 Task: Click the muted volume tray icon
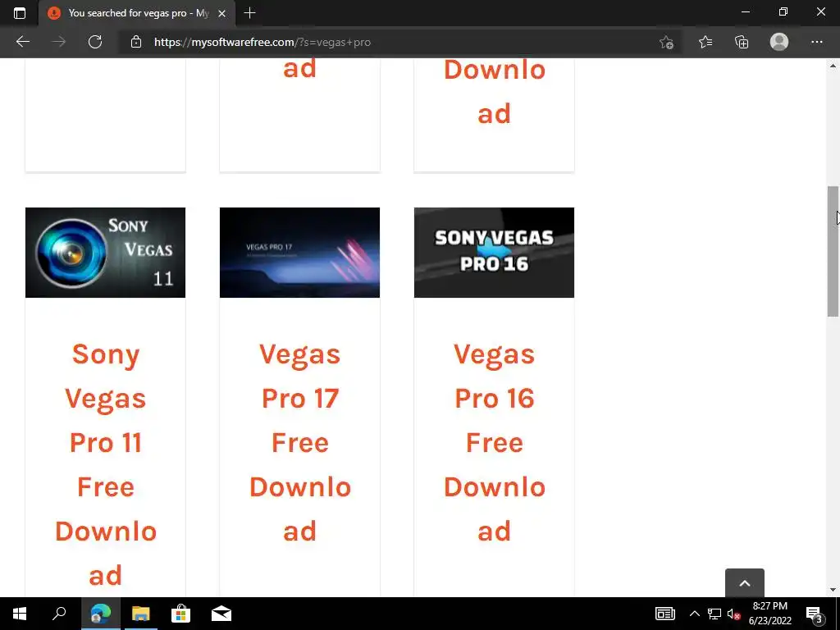point(733,614)
